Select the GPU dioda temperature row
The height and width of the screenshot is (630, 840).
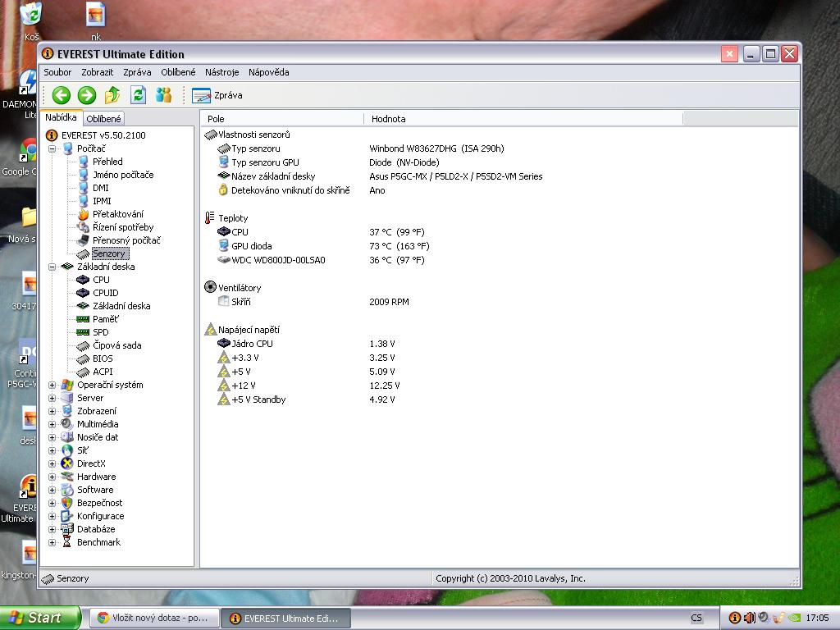[251, 246]
